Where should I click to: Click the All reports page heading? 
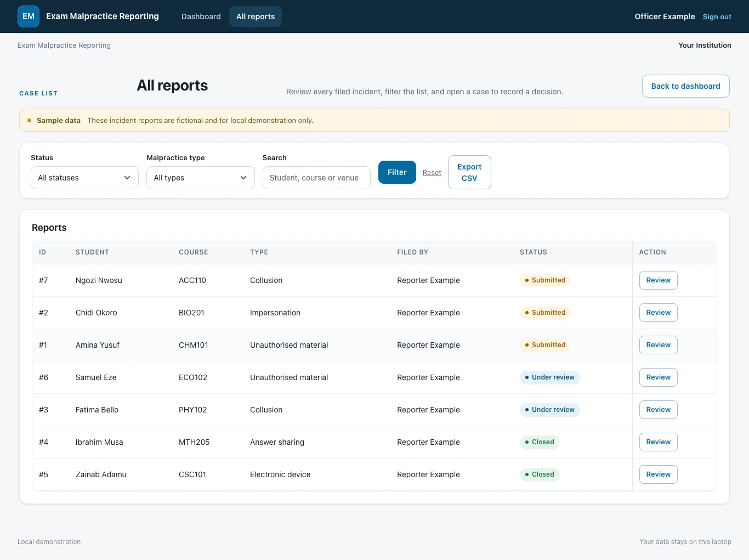tap(172, 86)
